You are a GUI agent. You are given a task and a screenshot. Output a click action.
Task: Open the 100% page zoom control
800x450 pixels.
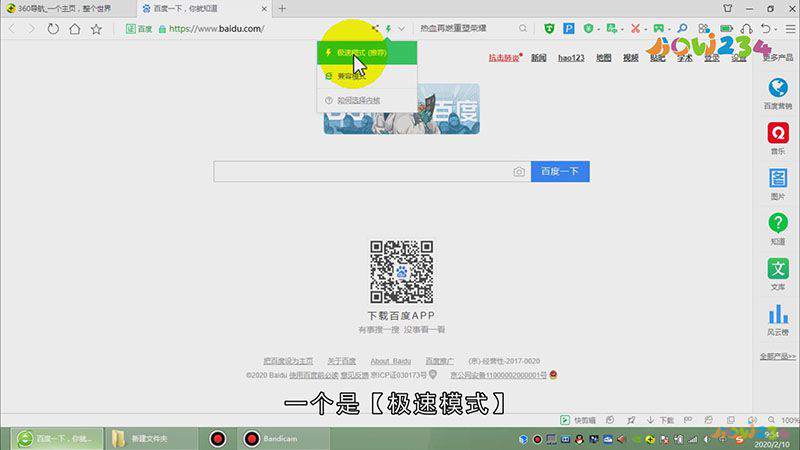784,420
